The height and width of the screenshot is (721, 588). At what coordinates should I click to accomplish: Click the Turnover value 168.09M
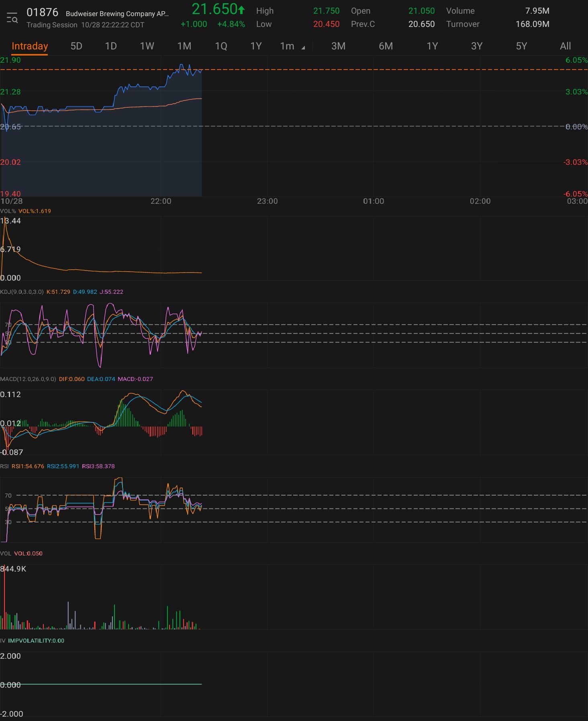pyautogui.click(x=532, y=24)
